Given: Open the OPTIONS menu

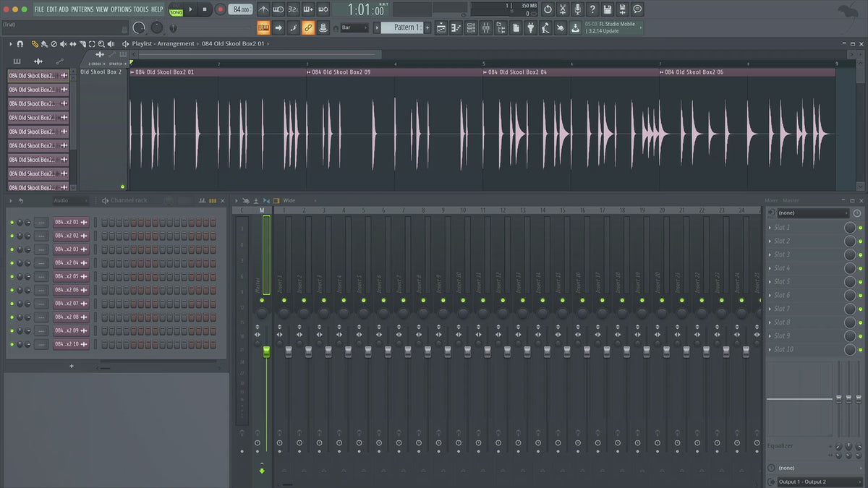Looking at the screenshot, I should click(121, 9).
